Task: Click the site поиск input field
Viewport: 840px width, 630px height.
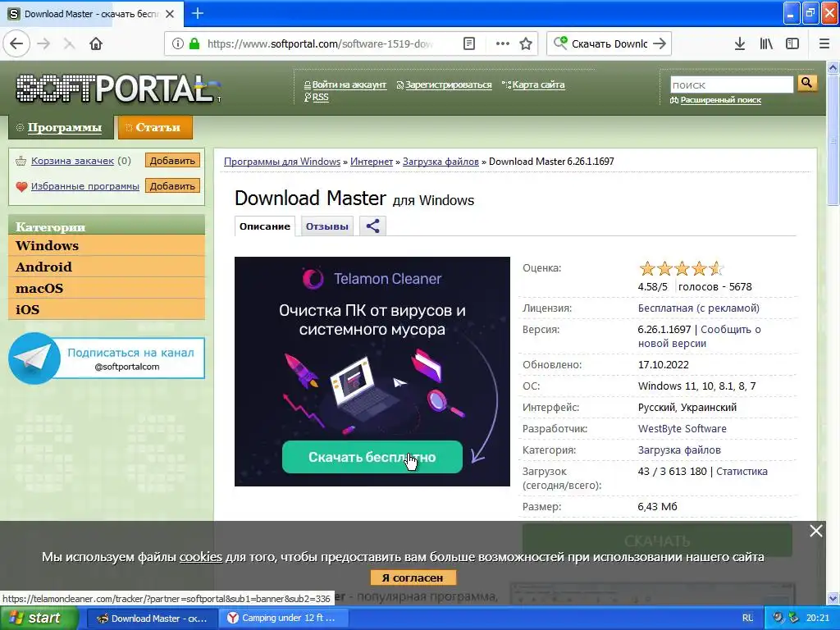Action: point(732,84)
